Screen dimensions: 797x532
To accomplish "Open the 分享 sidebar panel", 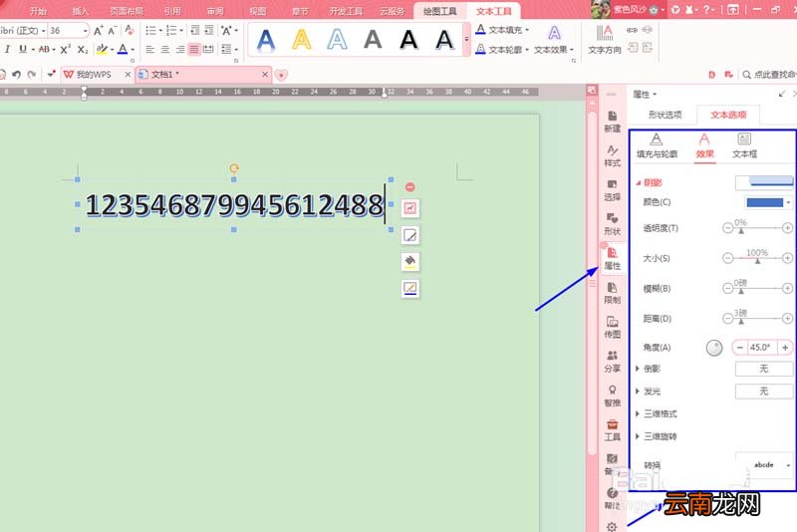I will click(612, 362).
